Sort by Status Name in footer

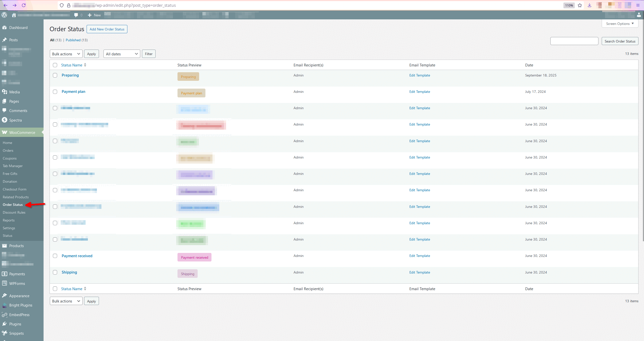pyautogui.click(x=74, y=289)
